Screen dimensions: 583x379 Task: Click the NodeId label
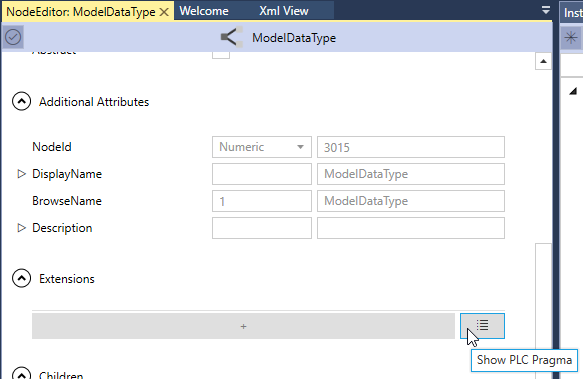point(52,147)
